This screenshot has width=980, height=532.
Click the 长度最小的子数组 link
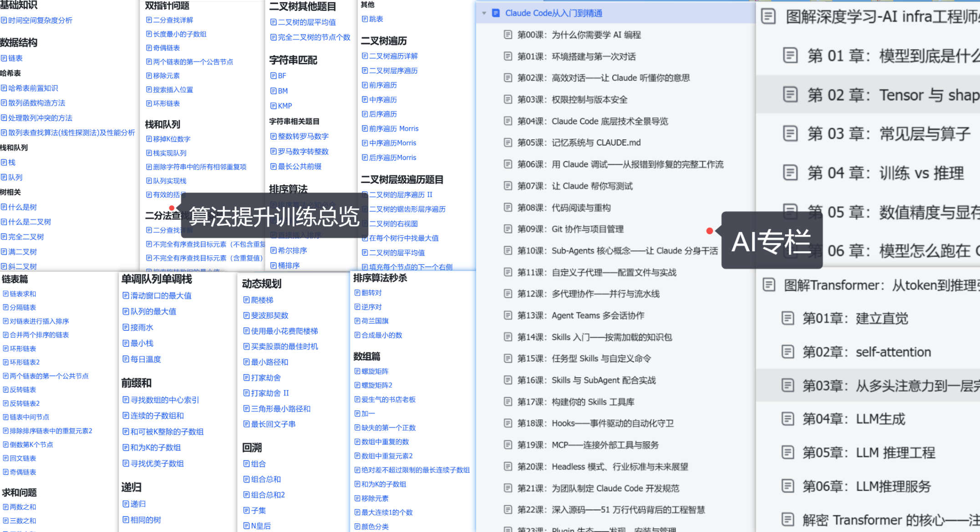point(180,34)
